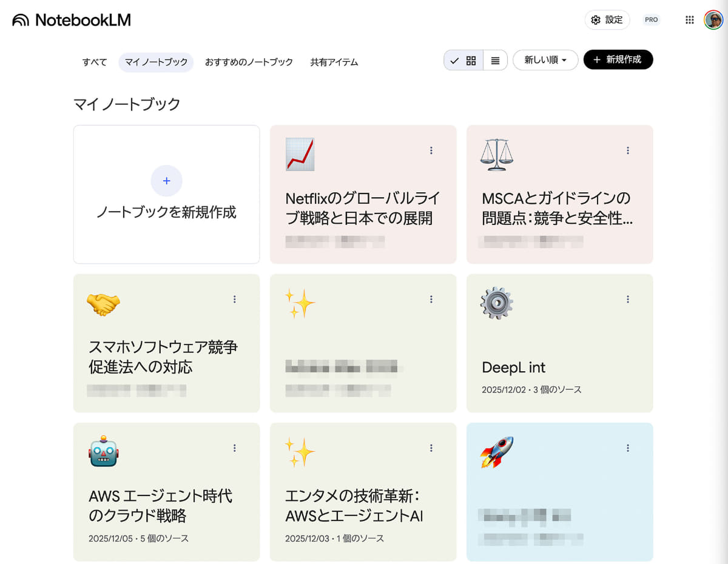Click the plus icon to create notebook
The height and width of the screenshot is (564, 728).
167,181
